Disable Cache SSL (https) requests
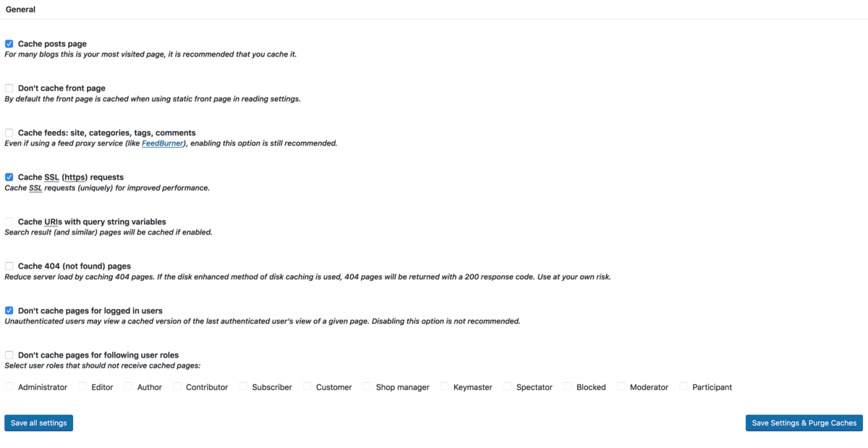Screen dimensions: 868x448 [9, 177]
